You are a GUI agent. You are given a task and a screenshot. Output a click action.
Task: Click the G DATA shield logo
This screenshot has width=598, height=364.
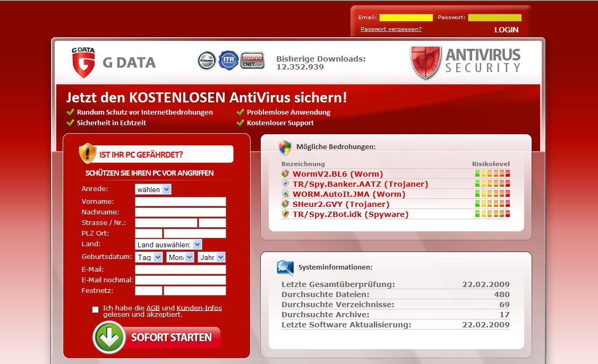pos(83,63)
